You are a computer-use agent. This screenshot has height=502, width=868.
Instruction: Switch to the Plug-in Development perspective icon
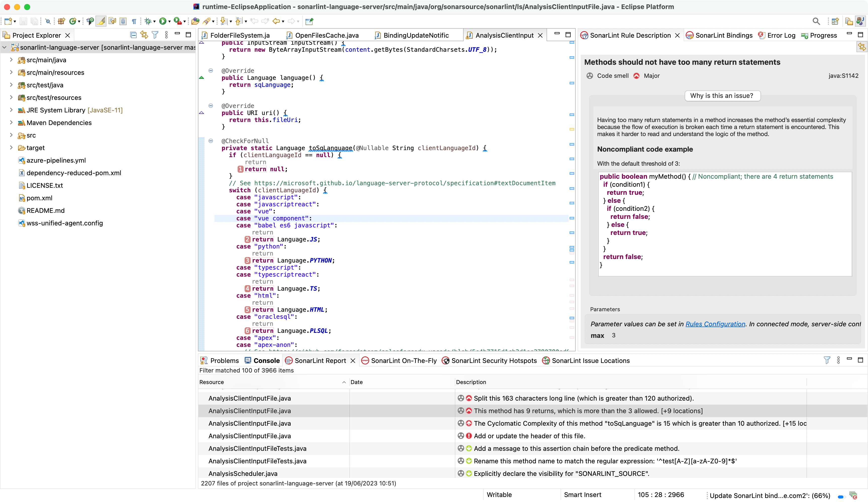(x=860, y=21)
